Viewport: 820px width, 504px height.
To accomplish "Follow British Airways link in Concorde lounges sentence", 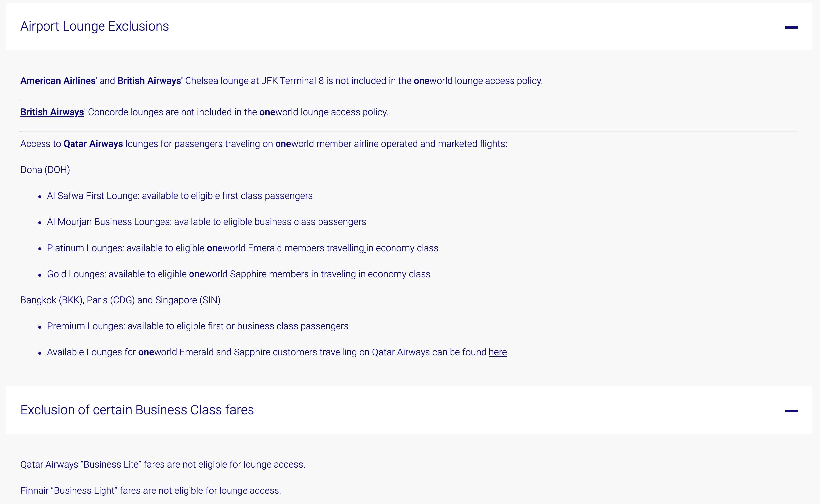I will [x=52, y=112].
